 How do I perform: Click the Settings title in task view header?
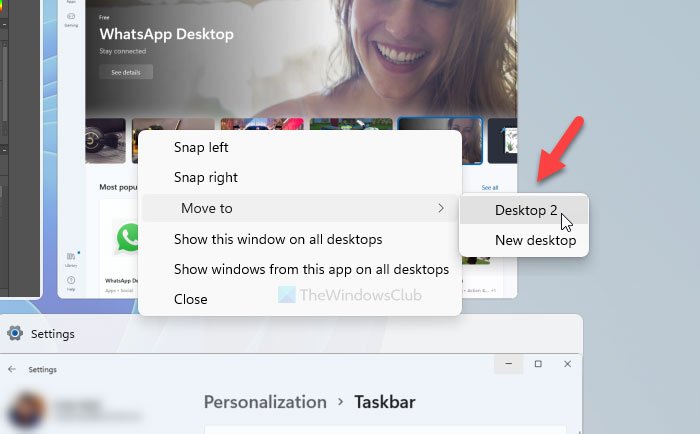53,334
